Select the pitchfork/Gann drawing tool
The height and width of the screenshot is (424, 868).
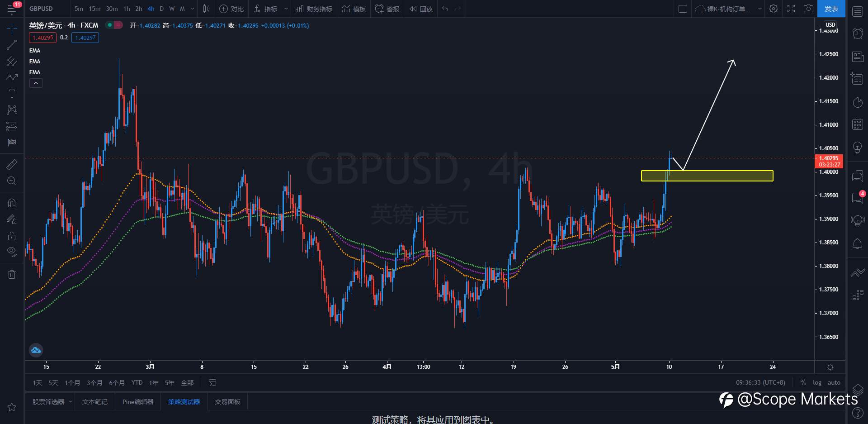click(x=12, y=61)
